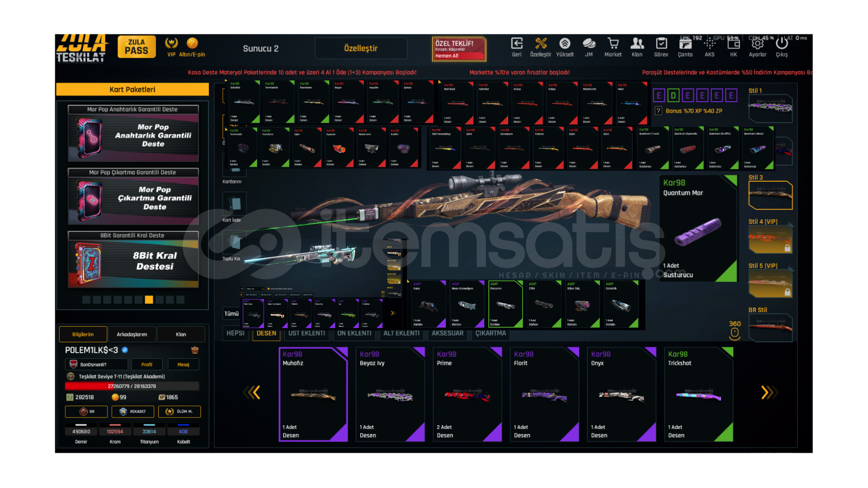
Task: Open the Bilgilerim tab
Action: tap(83, 334)
